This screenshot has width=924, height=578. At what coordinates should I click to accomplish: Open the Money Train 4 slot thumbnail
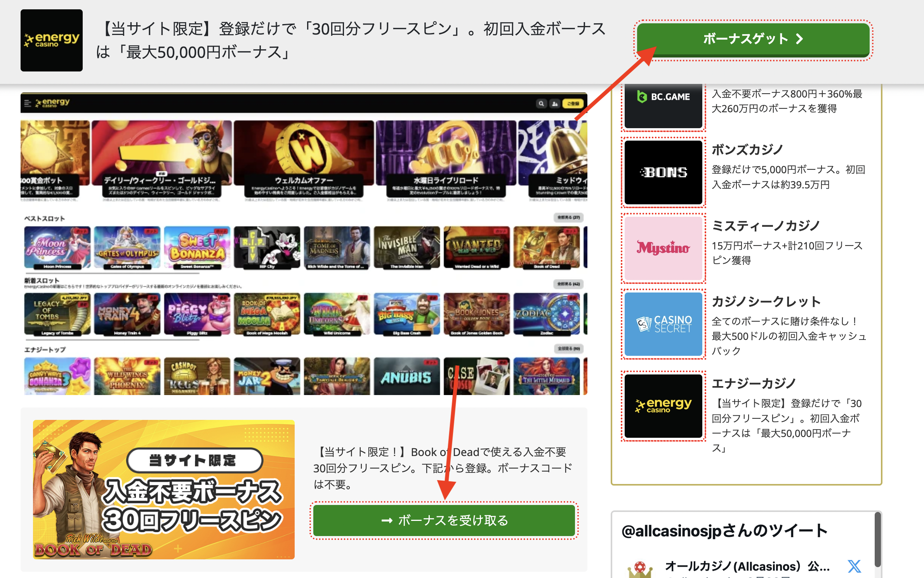click(127, 314)
